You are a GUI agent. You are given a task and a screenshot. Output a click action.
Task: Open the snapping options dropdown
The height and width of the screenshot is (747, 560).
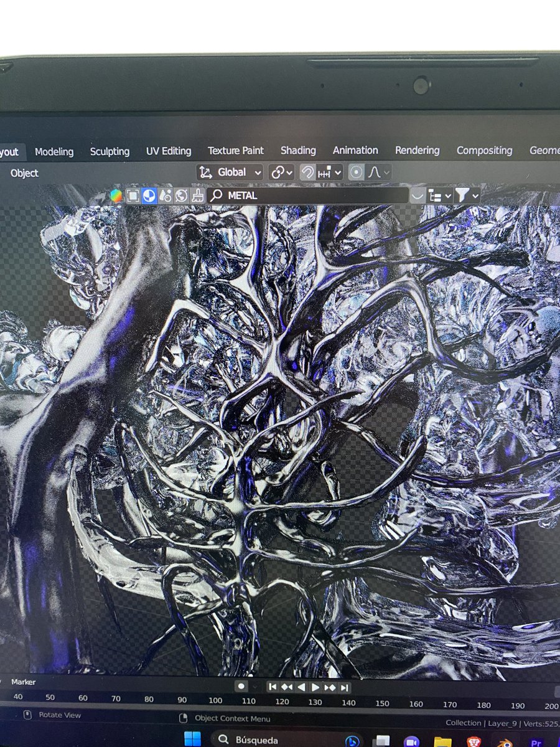pos(330,172)
